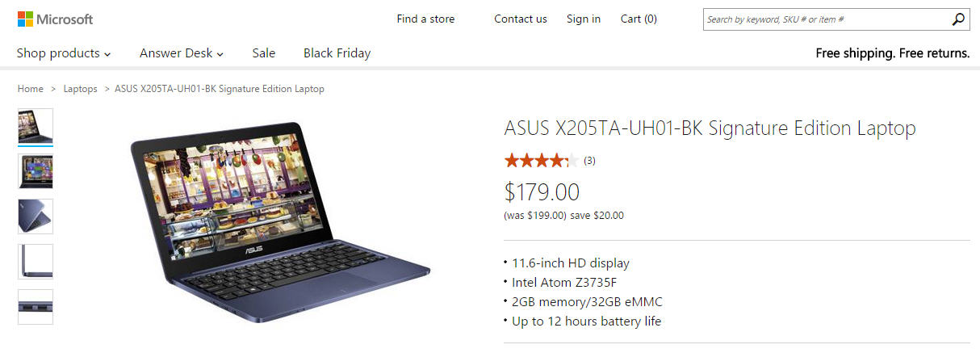This screenshot has height=353, width=980.
Task: Click the keyword search input field
Action: [x=823, y=19]
